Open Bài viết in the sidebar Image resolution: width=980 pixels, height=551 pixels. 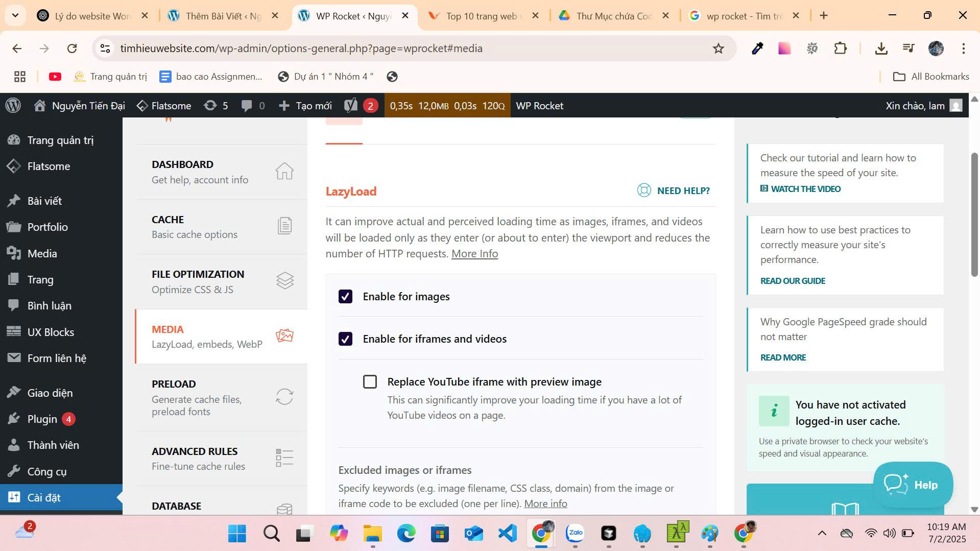click(x=44, y=201)
